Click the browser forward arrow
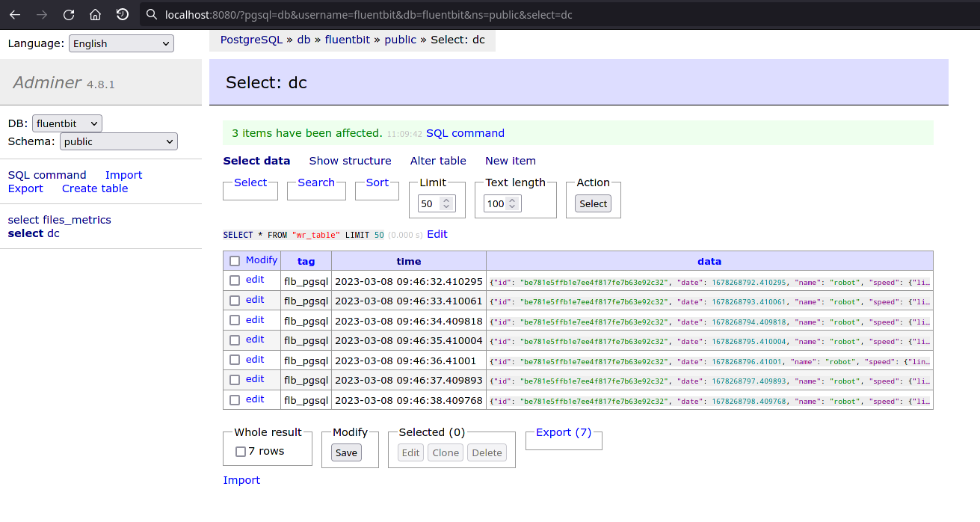 tap(42, 14)
